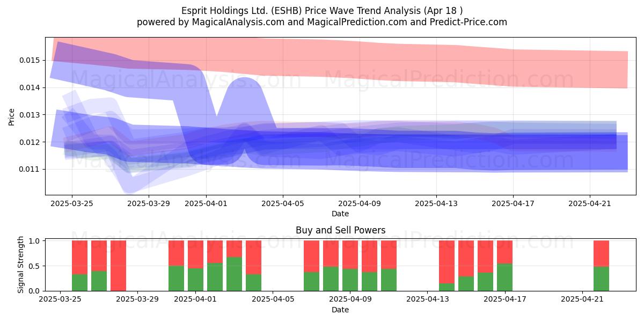Viewport: 644px width, 322px height.
Task: Click the Esprit Holdings Ltd. (ESHB) chart title
Action: click(x=322, y=10)
